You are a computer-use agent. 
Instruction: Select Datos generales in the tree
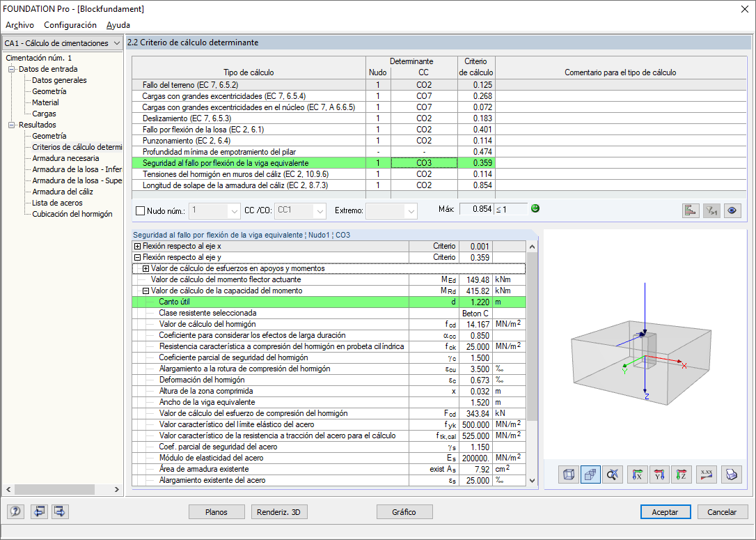click(59, 80)
